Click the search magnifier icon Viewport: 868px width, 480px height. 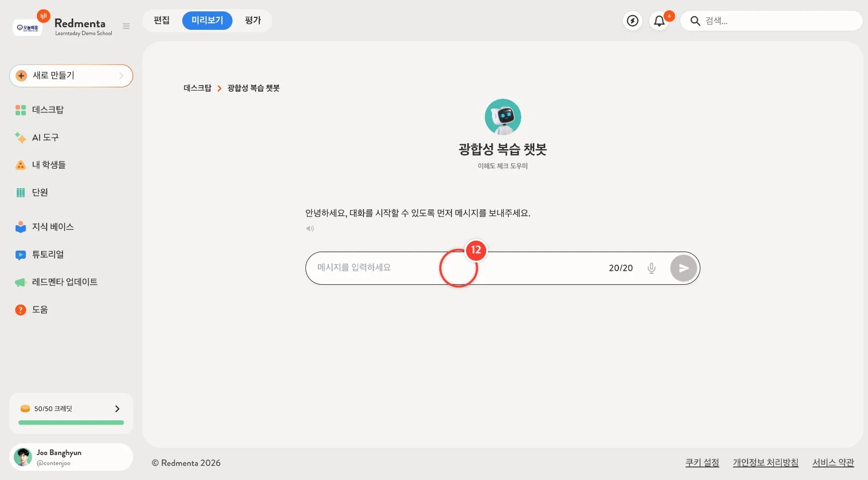point(695,21)
